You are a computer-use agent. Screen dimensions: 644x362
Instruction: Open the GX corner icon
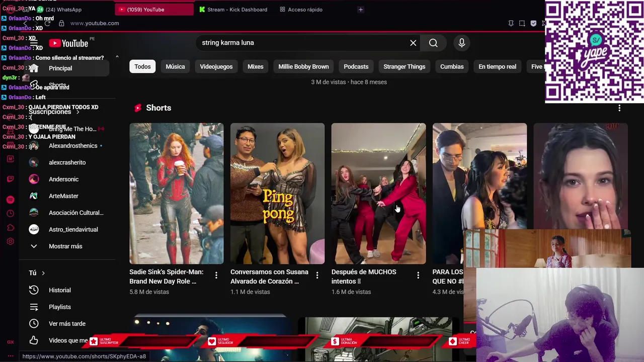(11, 342)
